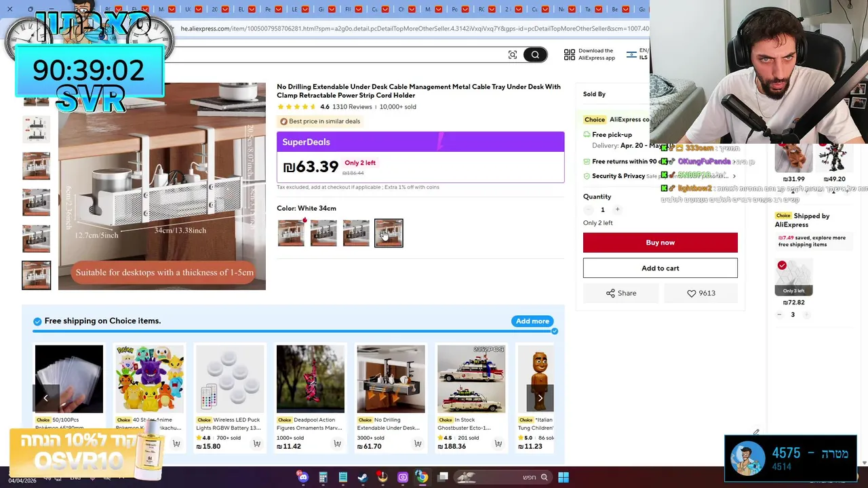Open Steam from the Windows taskbar
The width and height of the screenshot is (868, 488).
coord(363,477)
